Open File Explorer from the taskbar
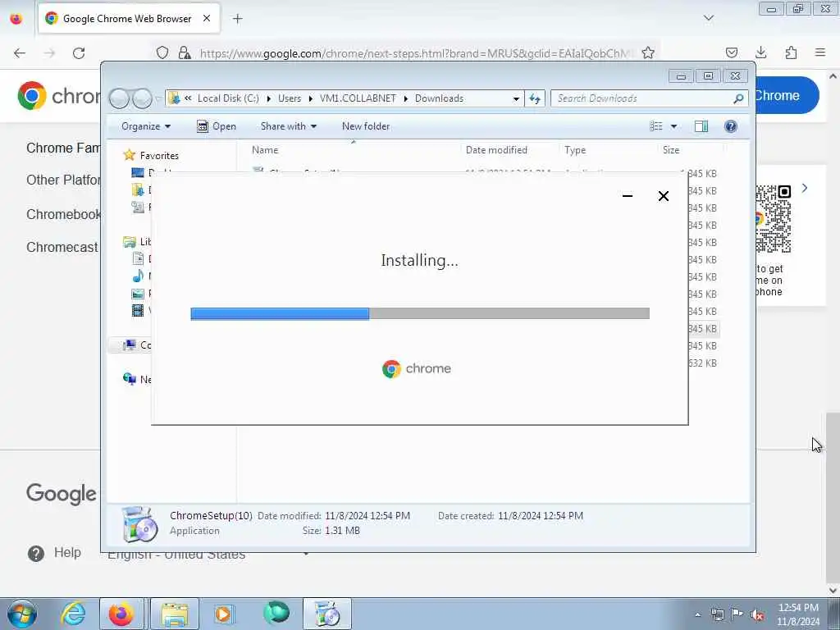Image resolution: width=840 pixels, height=630 pixels. (175, 614)
